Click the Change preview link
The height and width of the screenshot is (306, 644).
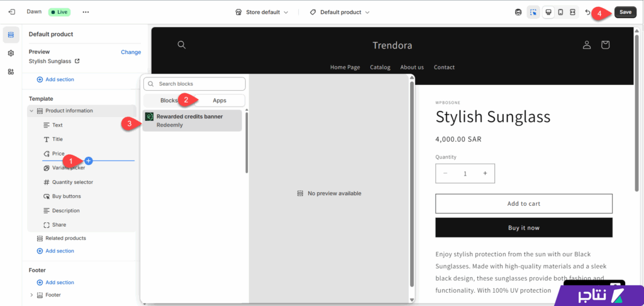131,52
